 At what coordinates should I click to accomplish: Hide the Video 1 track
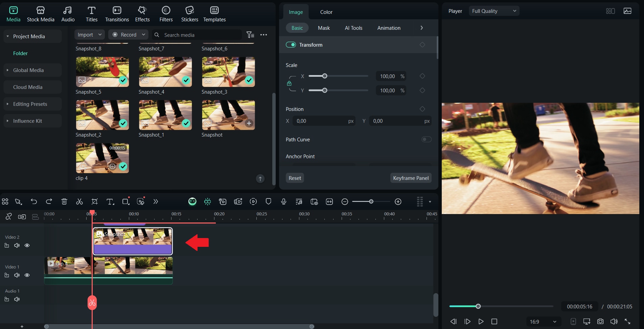pos(27,275)
